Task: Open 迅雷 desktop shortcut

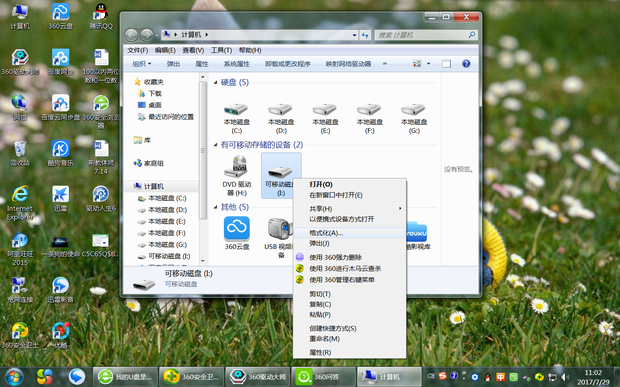Action: pyautogui.click(x=60, y=199)
